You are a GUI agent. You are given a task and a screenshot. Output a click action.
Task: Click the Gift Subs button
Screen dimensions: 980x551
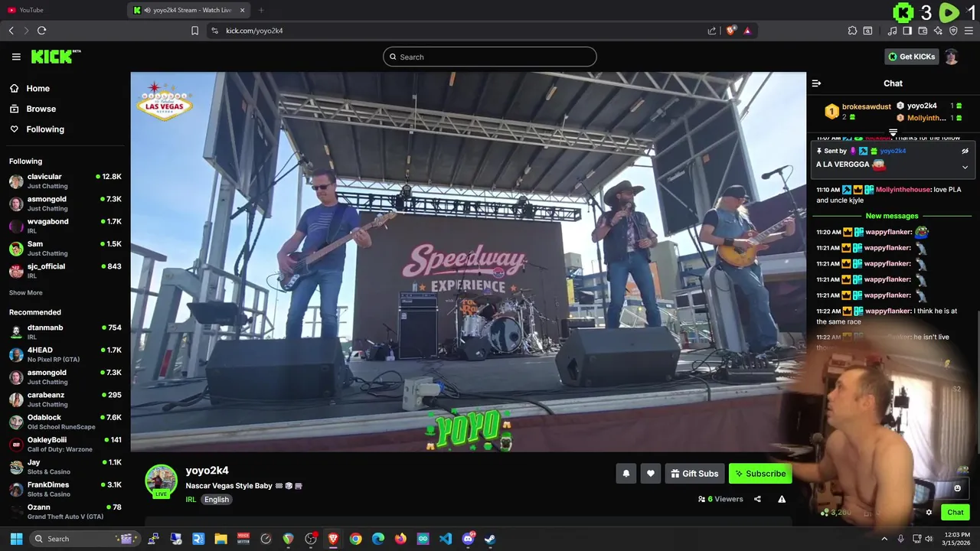pos(694,474)
